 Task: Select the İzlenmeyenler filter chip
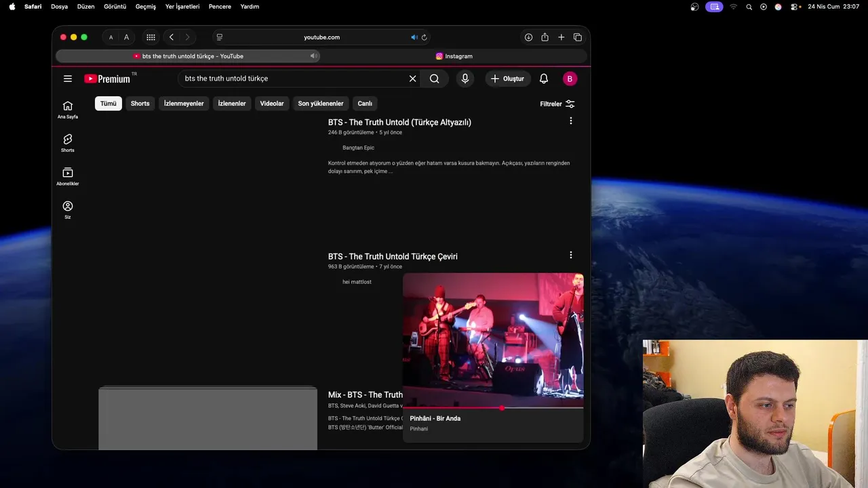(x=184, y=104)
